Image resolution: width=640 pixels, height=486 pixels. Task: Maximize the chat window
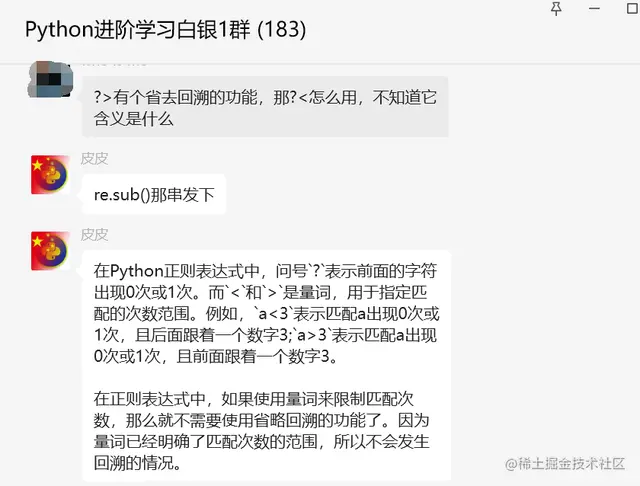coord(633,8)
